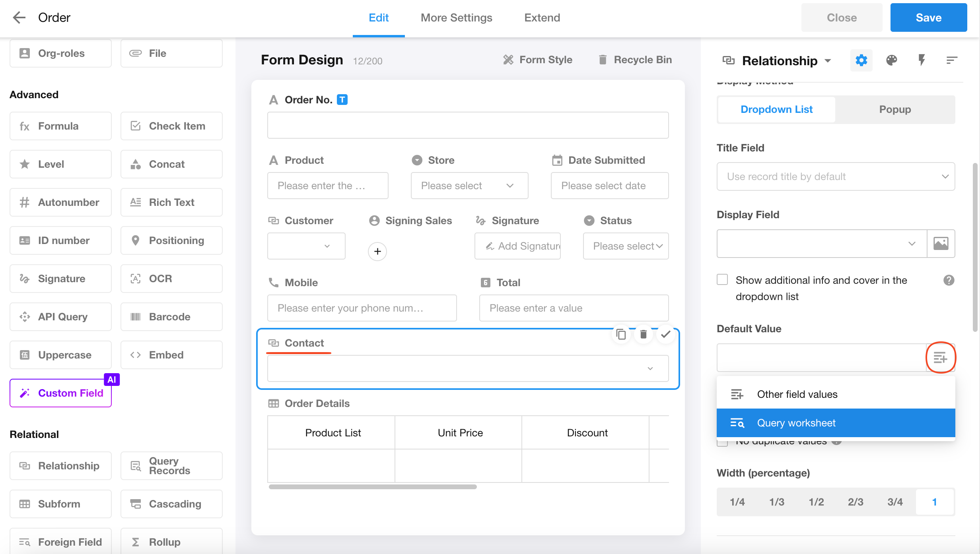This screenshot has height=554, width=980.
Task: Click the plus button under Signing Sales
Action: 377,251
